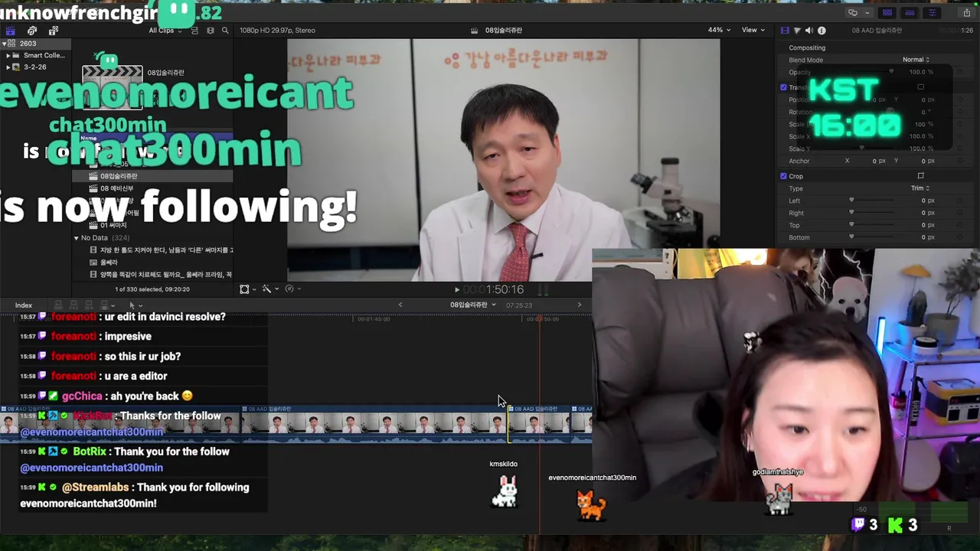
Task: Open Crop Type Trim dropdown
Action: pyautogui.click(x=920, y=188)
